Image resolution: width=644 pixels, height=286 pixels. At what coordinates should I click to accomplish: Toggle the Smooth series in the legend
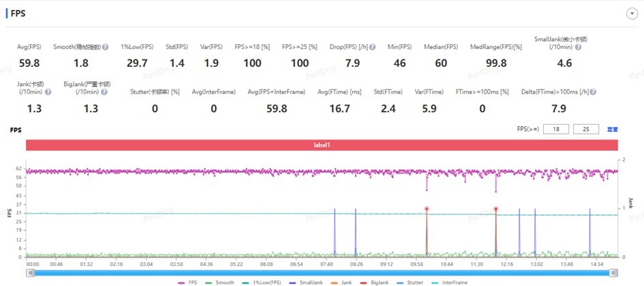(x=219, y=283)
